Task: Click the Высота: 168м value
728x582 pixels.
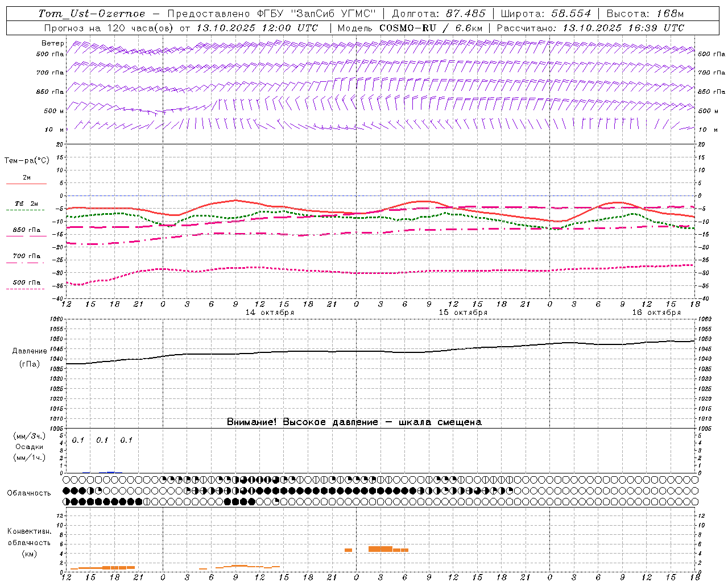Action: tap(646, 14)
